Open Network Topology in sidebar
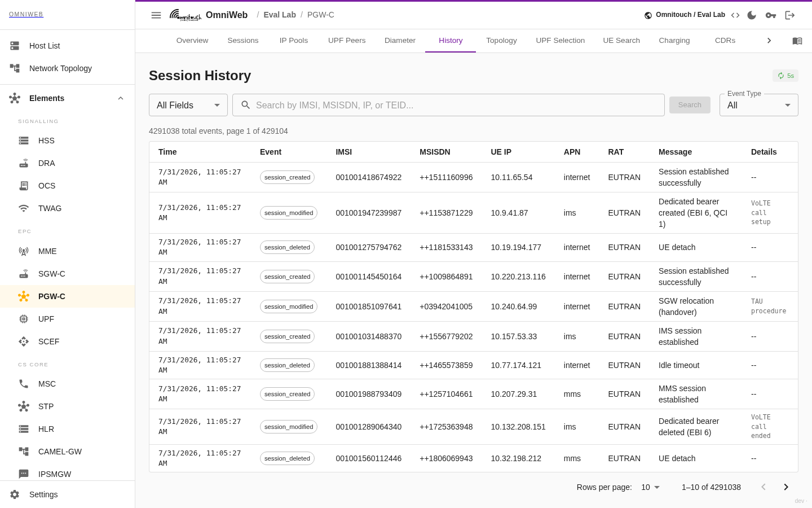 point(68,68)
